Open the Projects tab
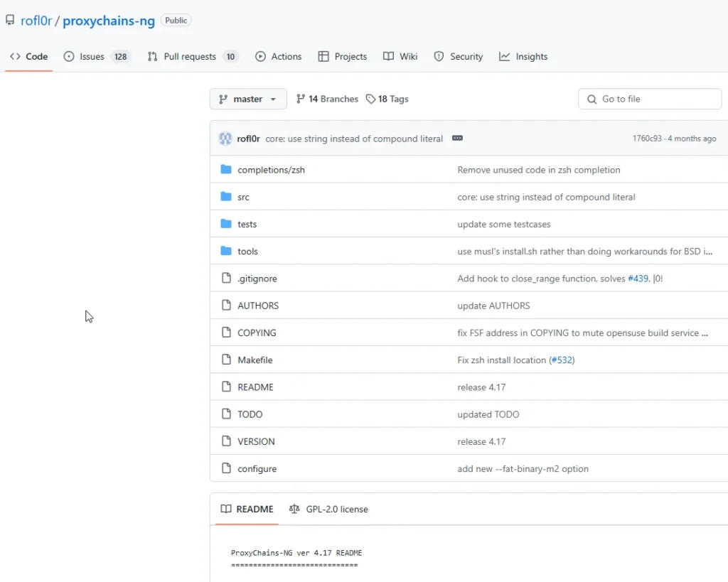Screen dimensions: 728x582 (x=343, y=57)
